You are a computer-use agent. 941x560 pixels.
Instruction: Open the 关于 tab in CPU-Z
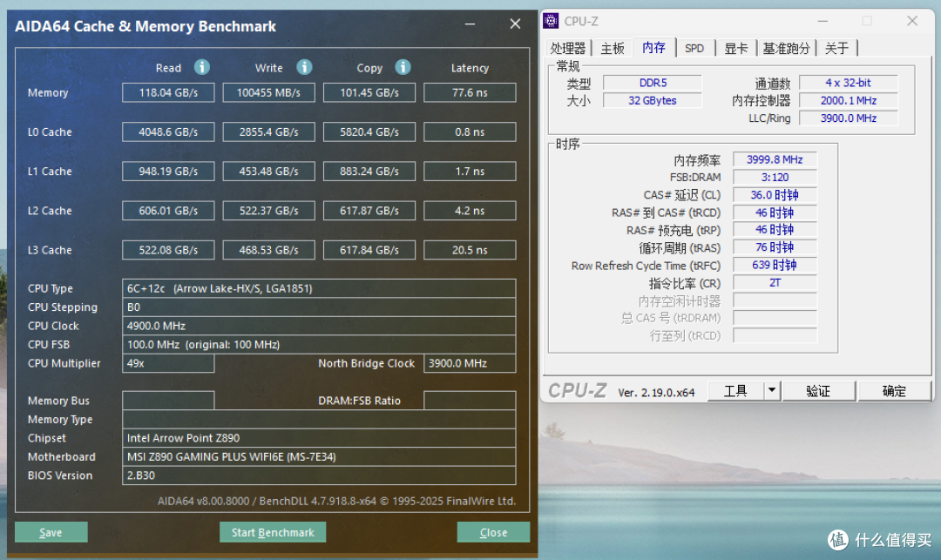pyautogui.click(x=836, y=48)
